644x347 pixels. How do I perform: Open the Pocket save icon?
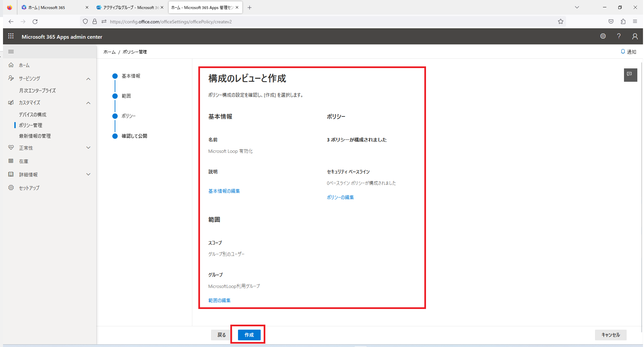tap(611, 21)
